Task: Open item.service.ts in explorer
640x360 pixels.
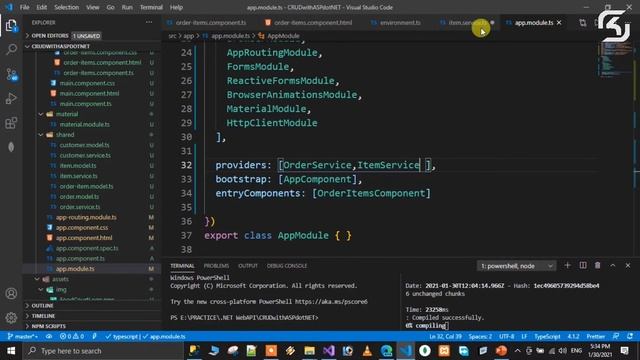Action: 78,176
